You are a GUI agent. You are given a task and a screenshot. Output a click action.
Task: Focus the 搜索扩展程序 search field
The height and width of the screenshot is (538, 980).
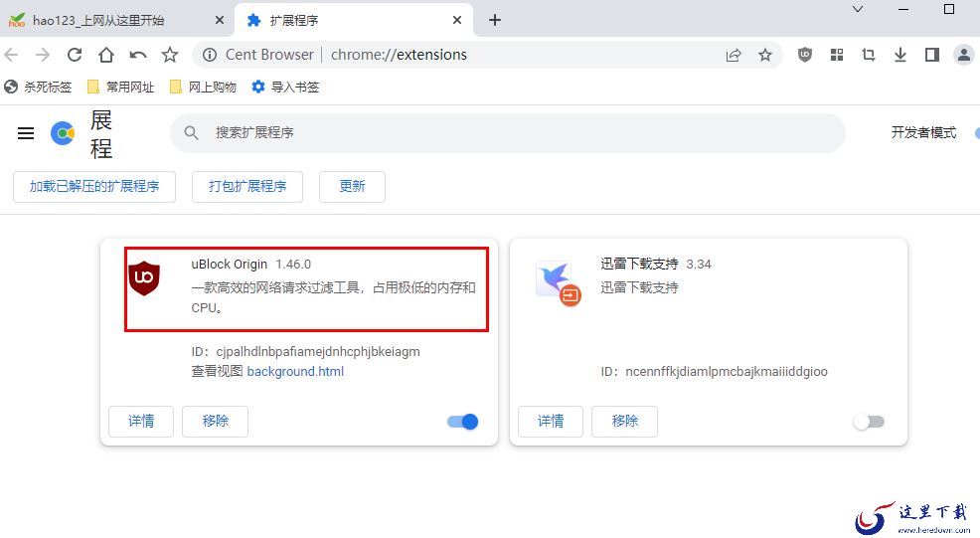(508, 133)
